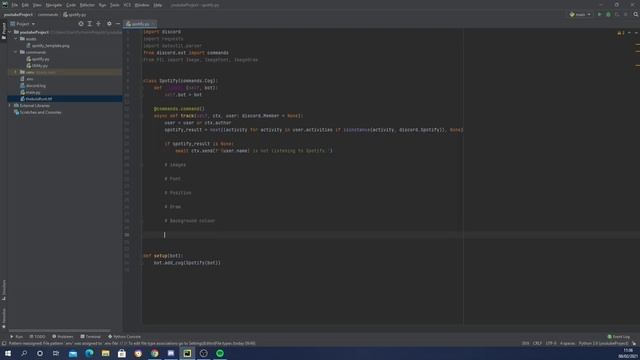The height and width of the screenshot is (360, 640).
Task: Select Scratches and Consoles node
Action: pos(38,112)
